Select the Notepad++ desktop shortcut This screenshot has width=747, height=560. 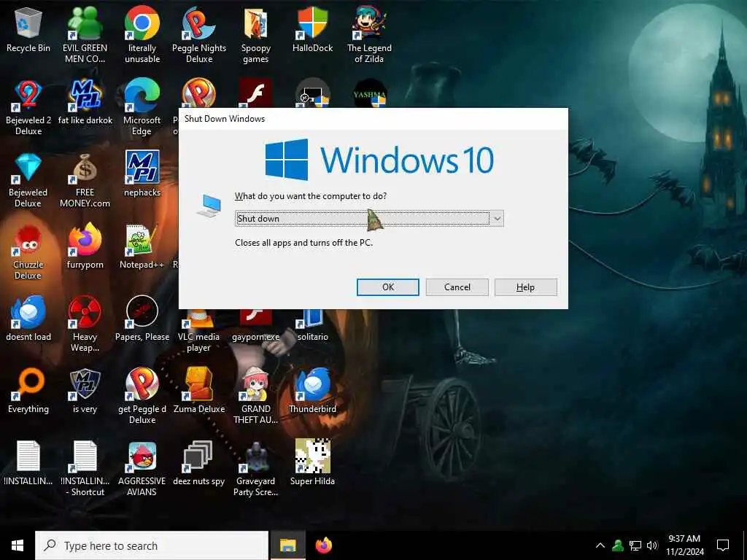pyautogui.click(x=142, y=246)
